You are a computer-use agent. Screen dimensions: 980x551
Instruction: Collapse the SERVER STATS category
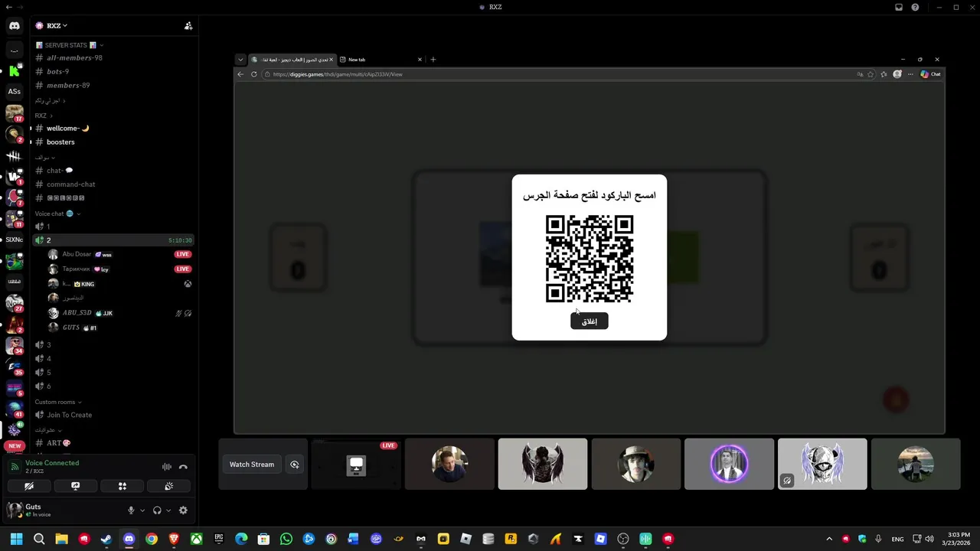tap(70, 45)
